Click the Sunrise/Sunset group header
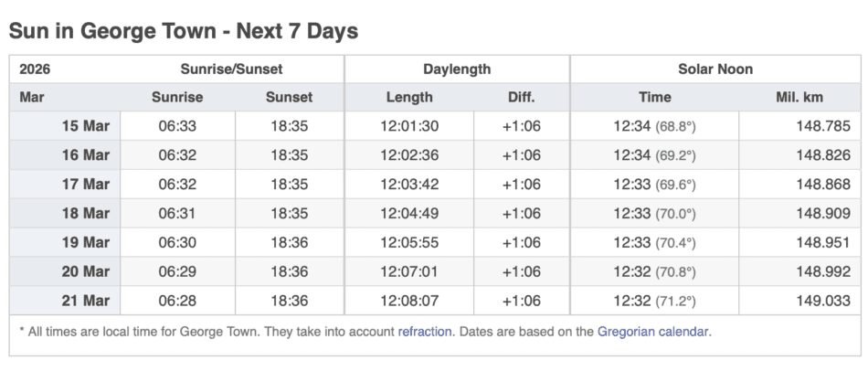This screenshot has height=371, width=868. coord(231,69)
